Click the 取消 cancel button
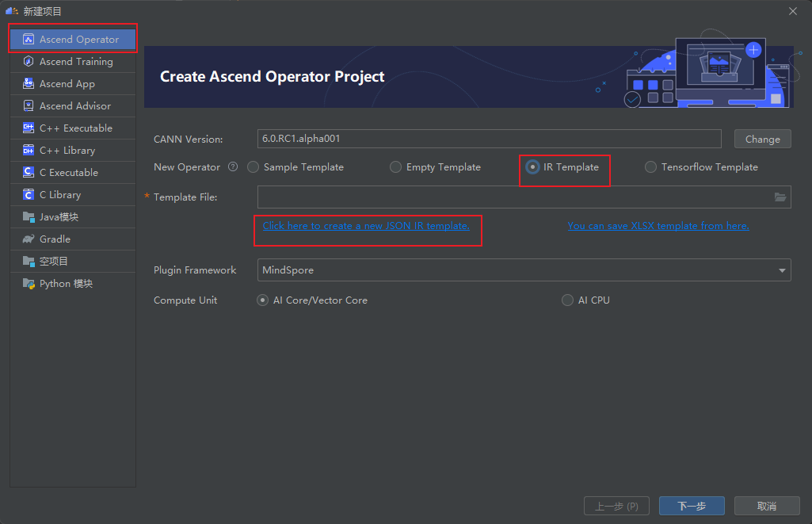Screen dimensions: 812x524 tap(766, 506)
